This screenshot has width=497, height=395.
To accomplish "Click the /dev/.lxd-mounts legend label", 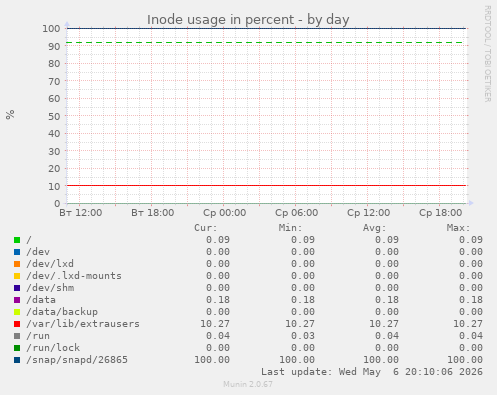I will (x=74, y=276).
